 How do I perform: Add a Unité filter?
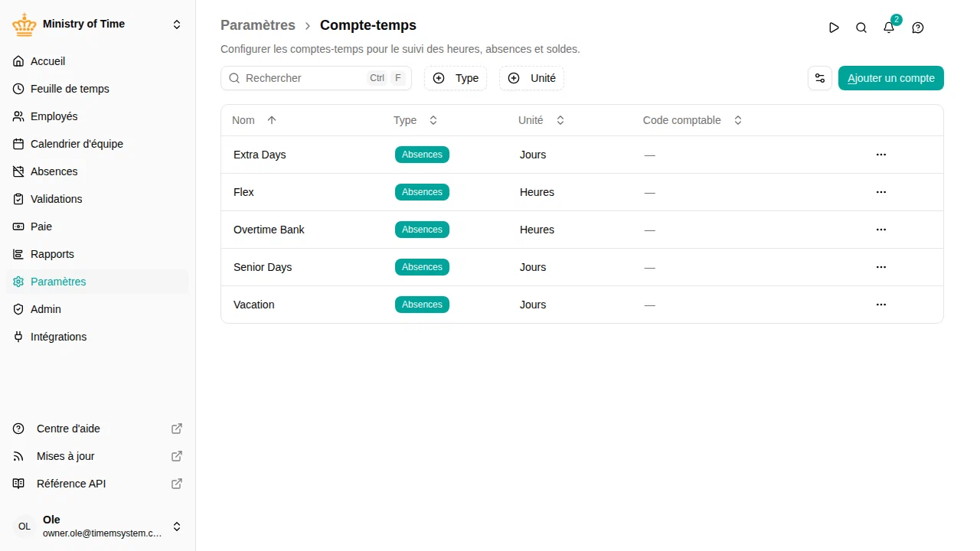pyautogui.click(x=531, y=78)
